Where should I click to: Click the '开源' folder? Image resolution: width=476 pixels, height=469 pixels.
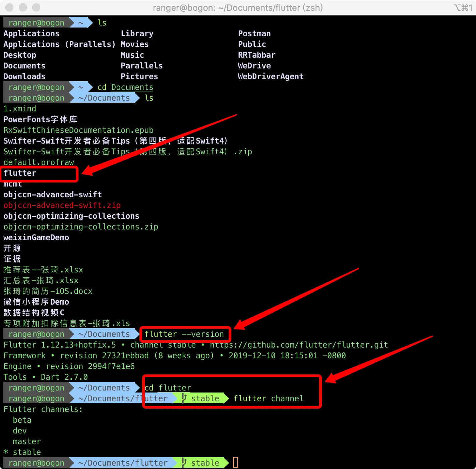[12, 248]
